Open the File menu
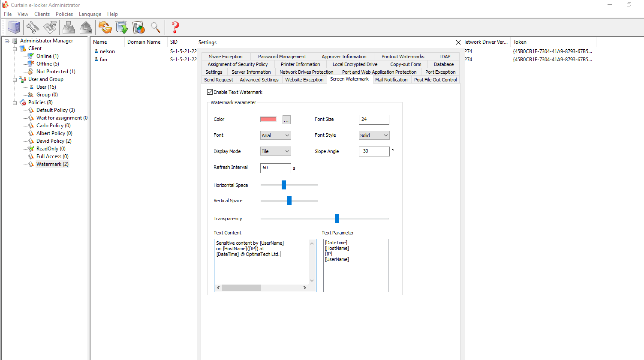644x360 pixels. click(8, 14)
